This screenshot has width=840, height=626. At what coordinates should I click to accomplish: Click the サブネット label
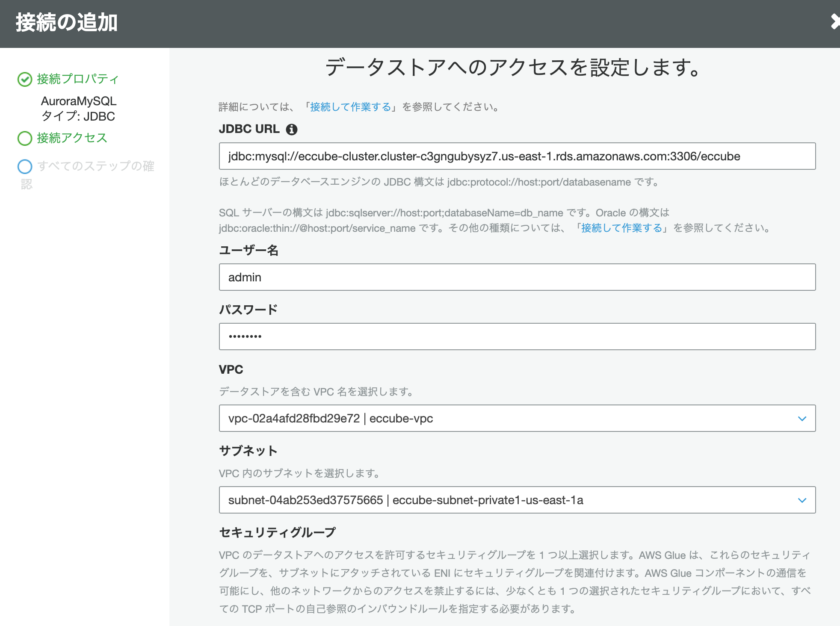click(x=248, y=451)
